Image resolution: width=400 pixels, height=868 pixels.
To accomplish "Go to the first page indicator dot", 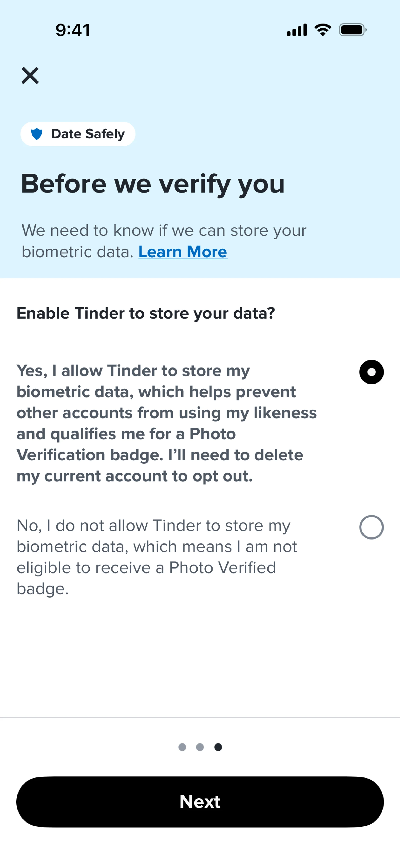I will pyautogui.click(x=182, y=747).
